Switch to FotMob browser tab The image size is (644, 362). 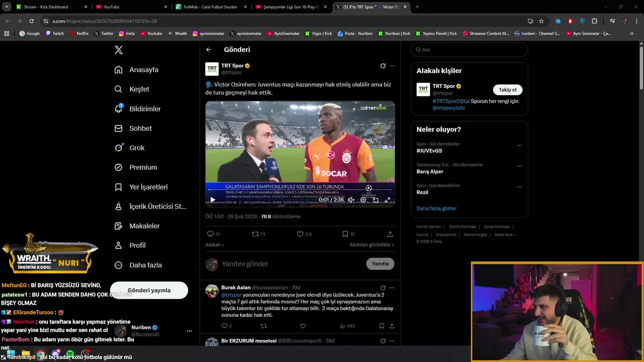pos(211,7)
